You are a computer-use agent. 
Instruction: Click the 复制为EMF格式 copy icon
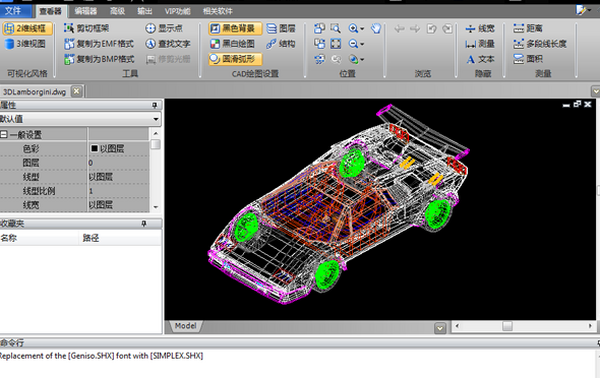(x=69, y=44)
